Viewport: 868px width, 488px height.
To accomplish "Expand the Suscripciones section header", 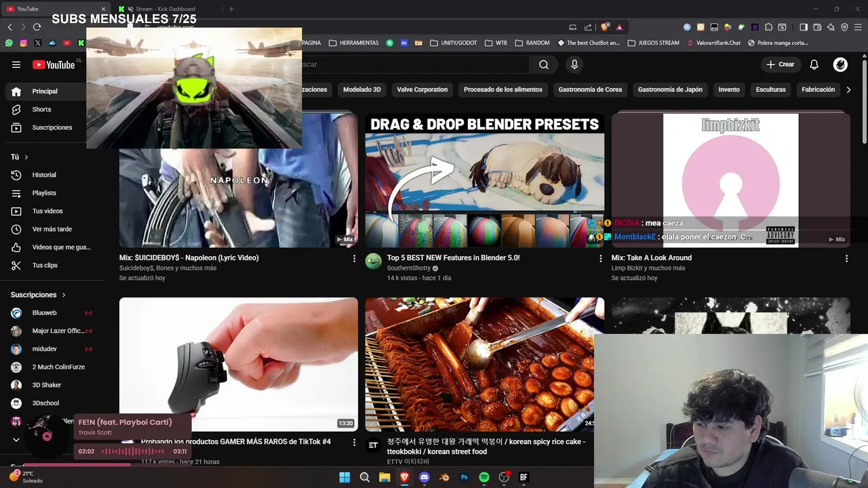I will point(39,295).
